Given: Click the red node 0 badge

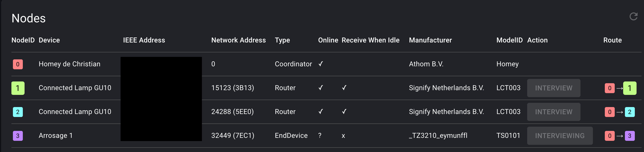Looking at the screenshot, I should (18, 64).
